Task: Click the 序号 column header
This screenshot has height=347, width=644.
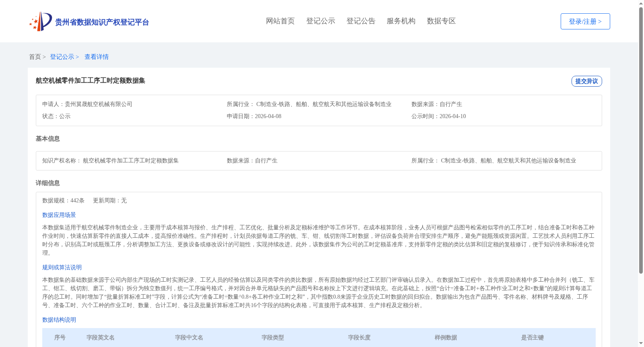Action: click(x=60, y=337)
